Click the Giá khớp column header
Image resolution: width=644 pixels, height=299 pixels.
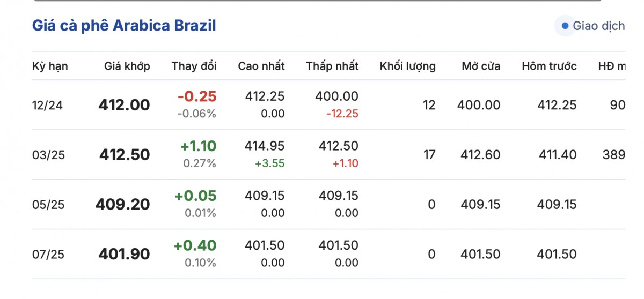click(127, 66)
